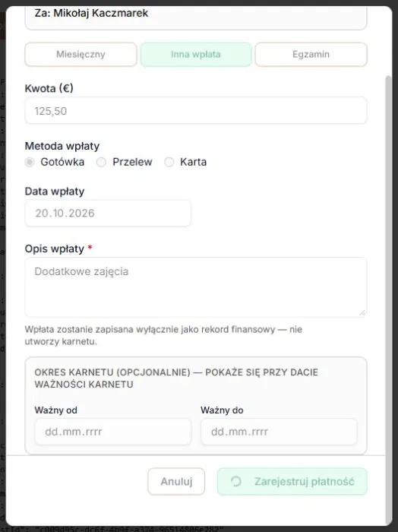Click Zarejestruj płatność button
Viewport: 398px width, 532px height.
[x=292, y=481]
